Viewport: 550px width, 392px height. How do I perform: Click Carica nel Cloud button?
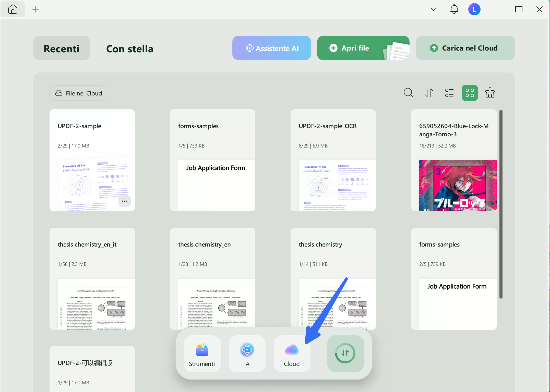[465, 48]
